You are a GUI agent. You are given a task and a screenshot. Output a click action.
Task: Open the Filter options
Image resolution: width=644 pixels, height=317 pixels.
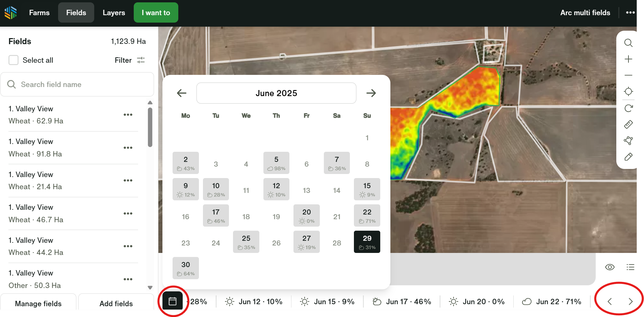130,60
